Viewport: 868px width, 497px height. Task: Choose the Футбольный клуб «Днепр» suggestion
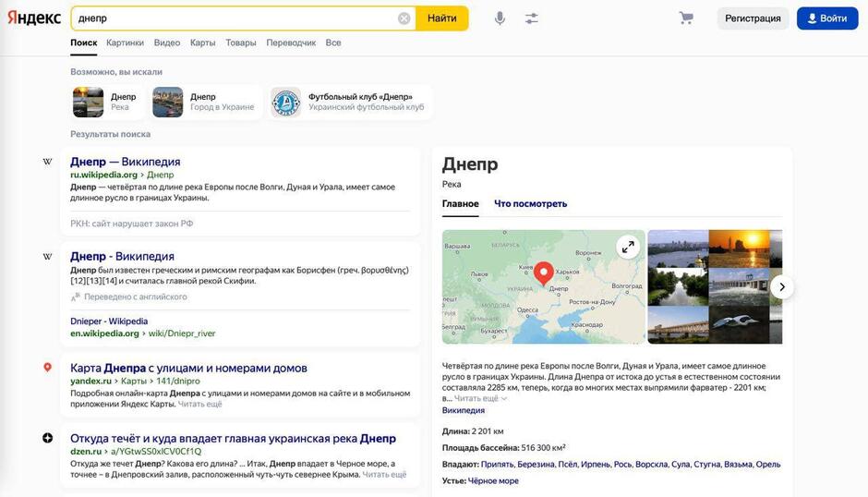tap(350, 102)
